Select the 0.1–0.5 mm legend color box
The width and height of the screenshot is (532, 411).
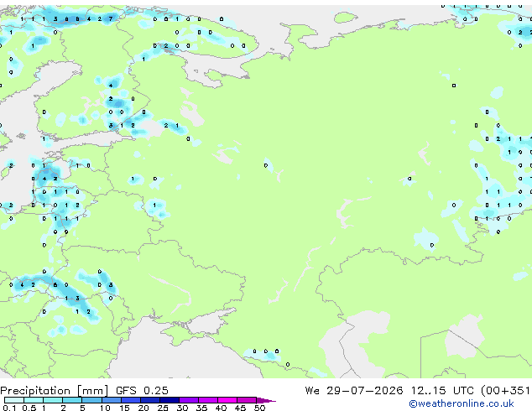pos(14,400)
